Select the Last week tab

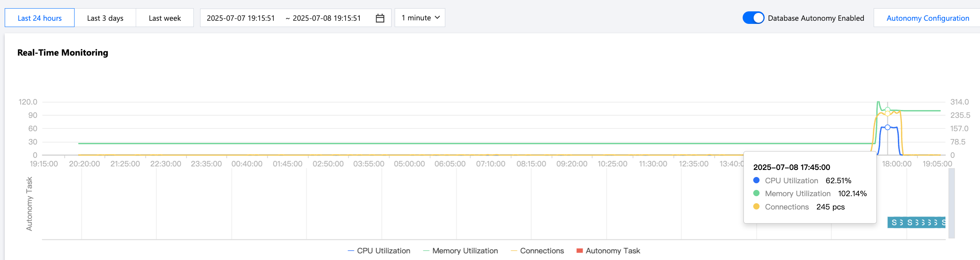pos(165,18)
